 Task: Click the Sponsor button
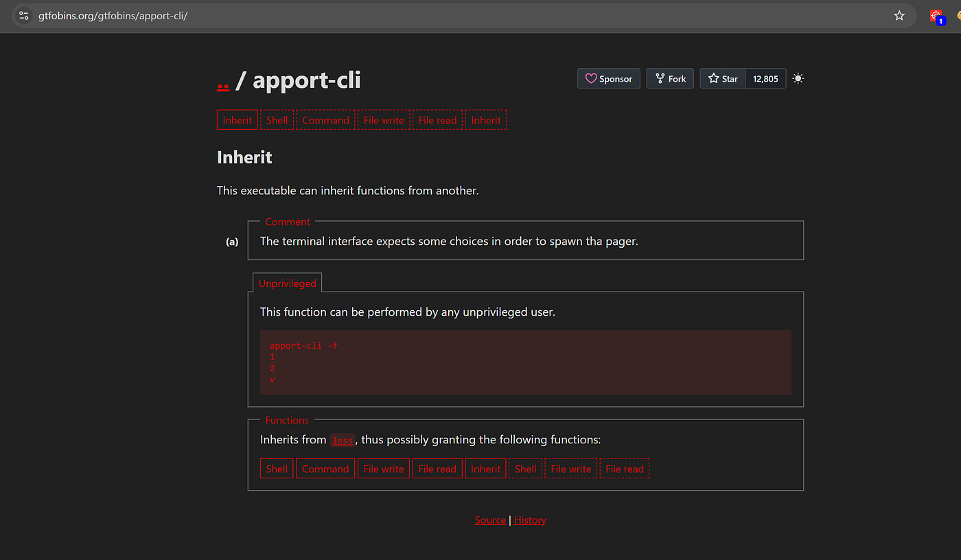point(609,78)
